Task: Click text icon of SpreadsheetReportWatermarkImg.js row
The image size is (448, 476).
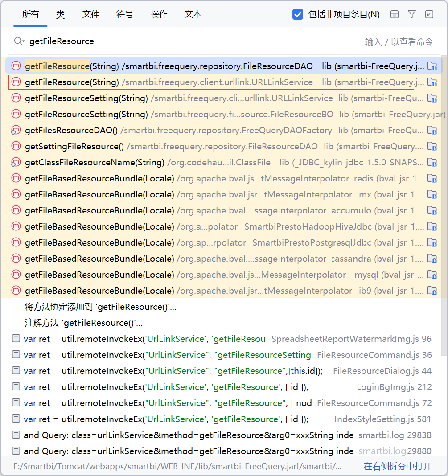Action: click(x=16, y=338)
